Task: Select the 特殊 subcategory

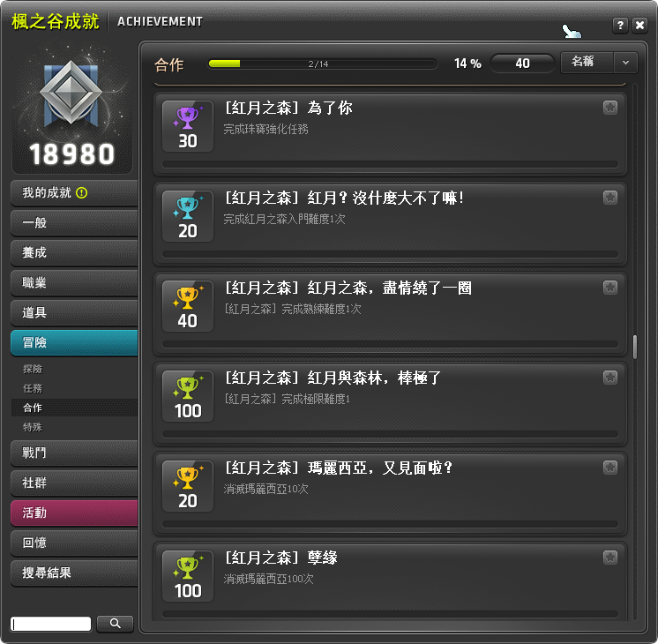Action: (x=33, y=427)
